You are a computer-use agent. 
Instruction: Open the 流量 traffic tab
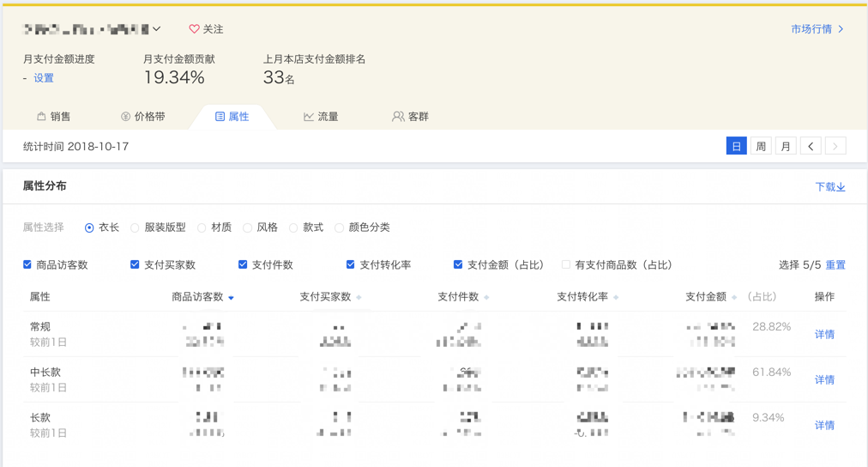pos(321,116)
